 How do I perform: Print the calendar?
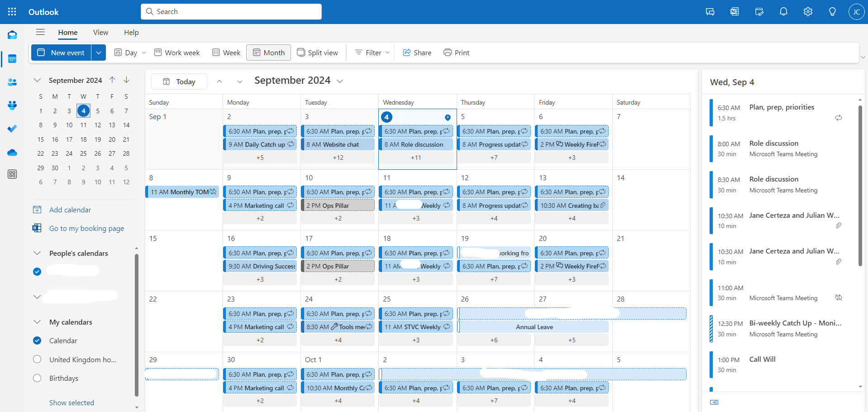tap(456, 53)
